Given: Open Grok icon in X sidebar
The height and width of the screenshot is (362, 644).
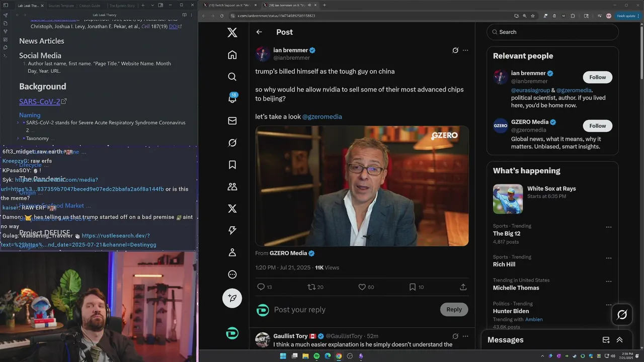Looking at the screenshot, I should [x=232, y=143].
